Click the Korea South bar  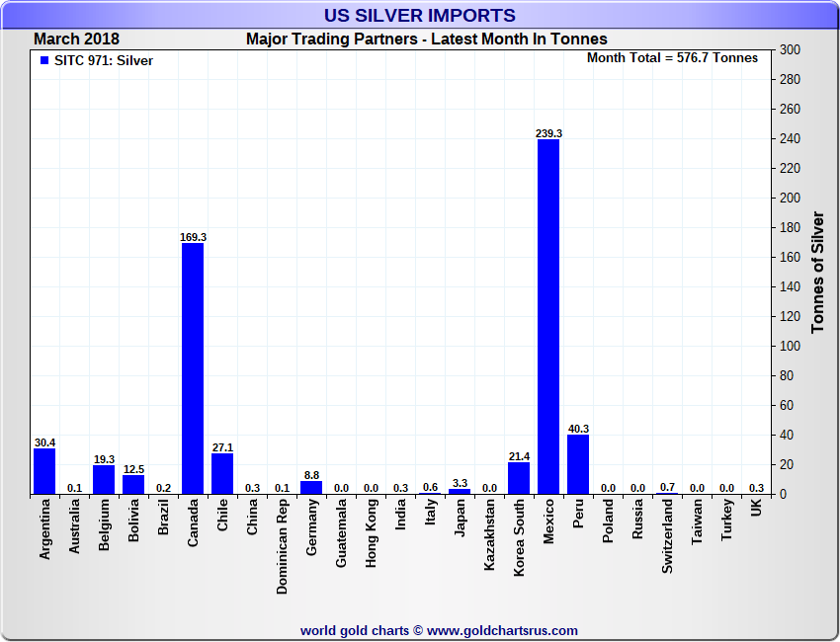519,478
